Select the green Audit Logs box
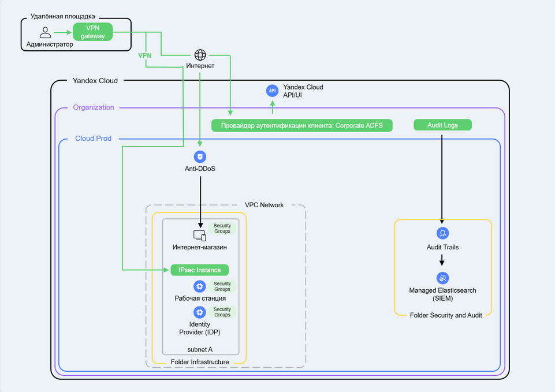 coord(443,125)
